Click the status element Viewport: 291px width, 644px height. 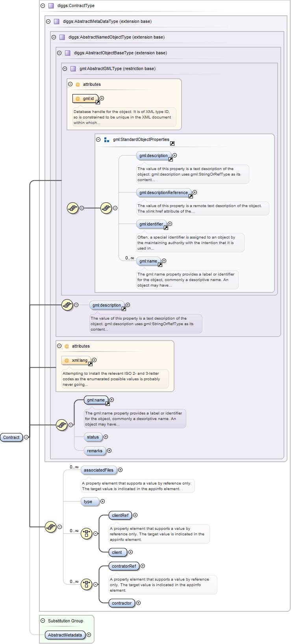coord(93,437)
